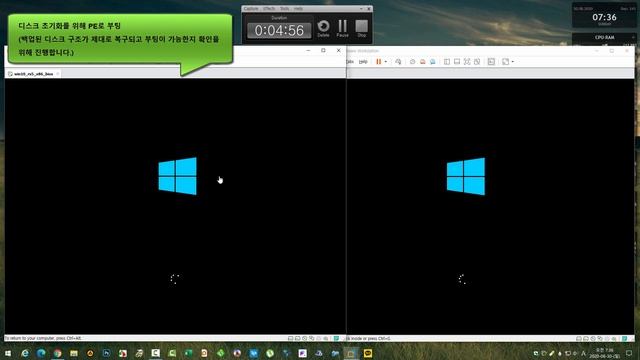Take a snapshot using the clock icon

point(412,62)
